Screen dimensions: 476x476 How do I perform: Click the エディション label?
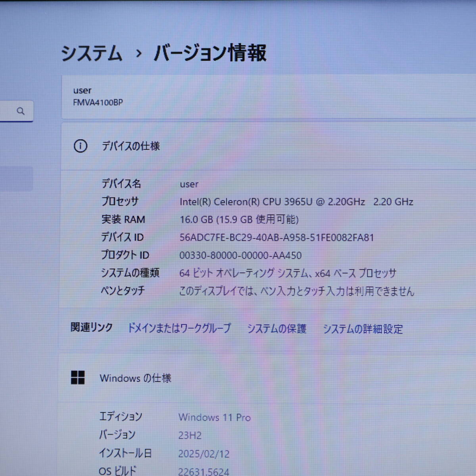pos(121,416)
